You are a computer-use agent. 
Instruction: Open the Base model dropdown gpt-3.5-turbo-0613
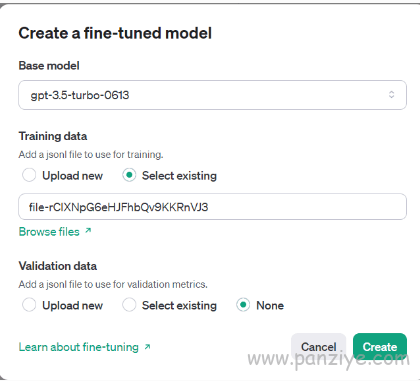tap(212, 95)
